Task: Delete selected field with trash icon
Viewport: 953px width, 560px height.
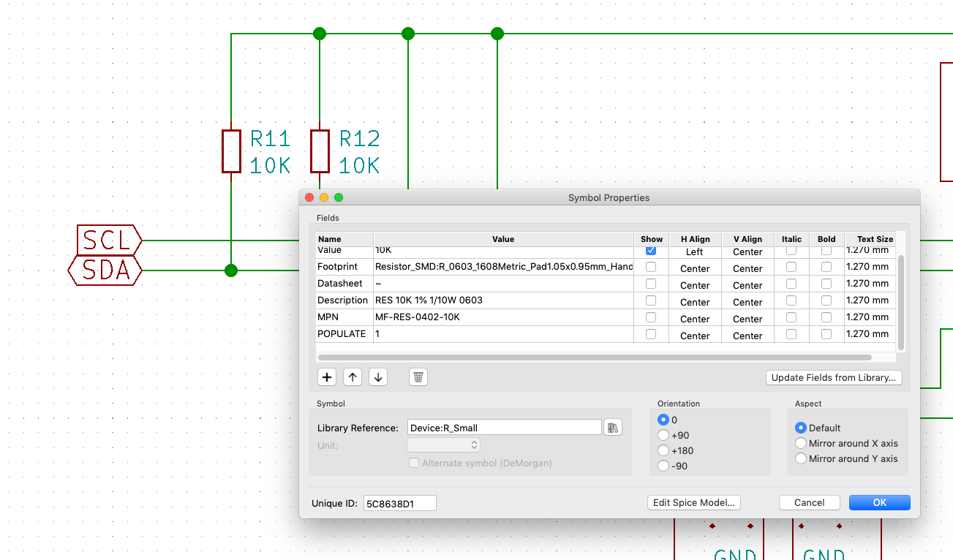Action: (418, 377)
